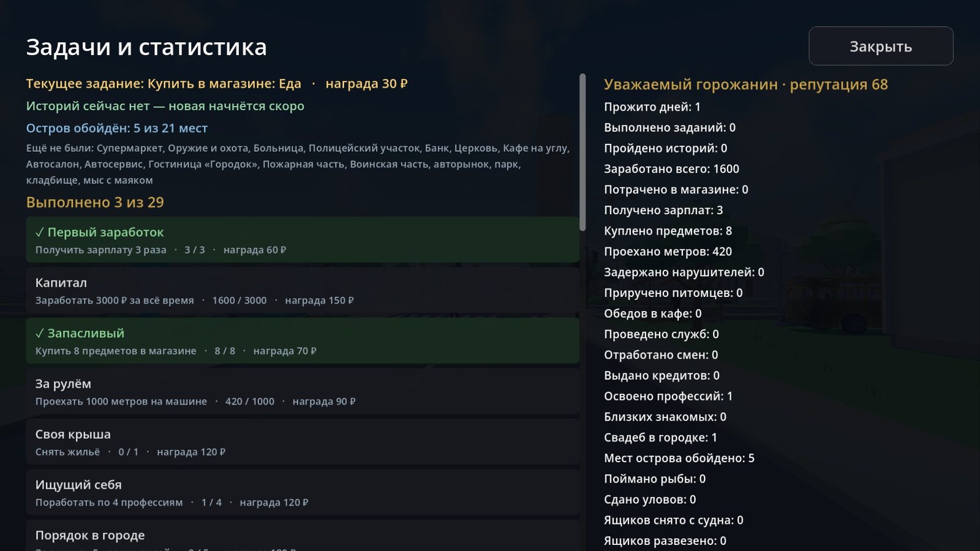Click the Потрачено в магазине: 0 stat
The width and height of the screenshot is (980, 551).
(x=676, y=190)
